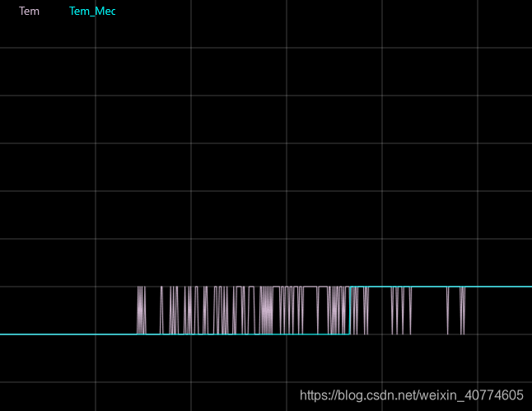Select the Tem legend label
The width and height of the screenshot is (532, 411).
(29, 12)
